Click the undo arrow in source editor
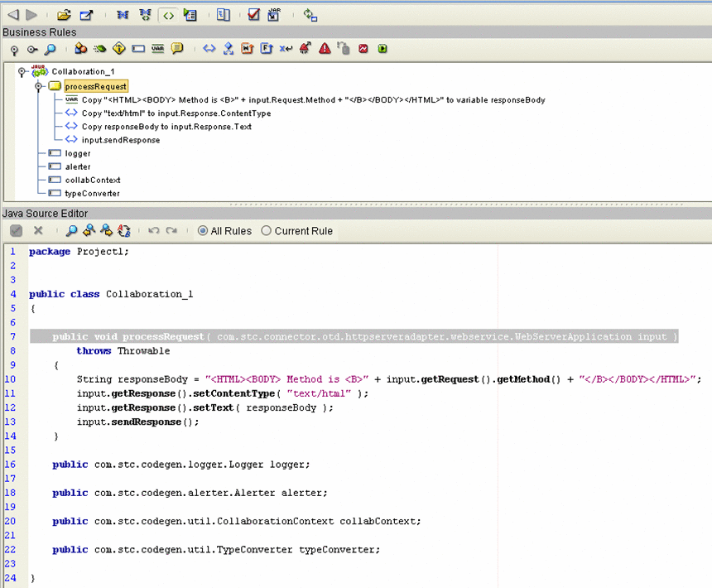 click(x=154, y=231)
